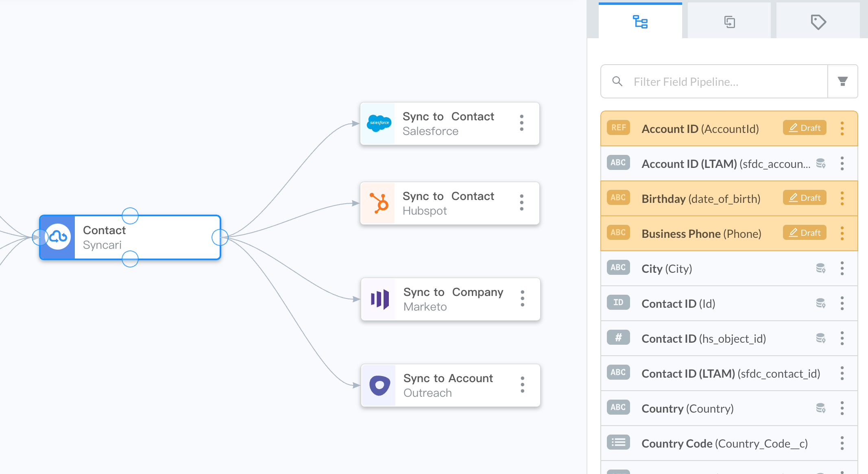Select Account ID (LTAM) field
868x474 pixels.
pyautogui.click(x=729, y=163)
